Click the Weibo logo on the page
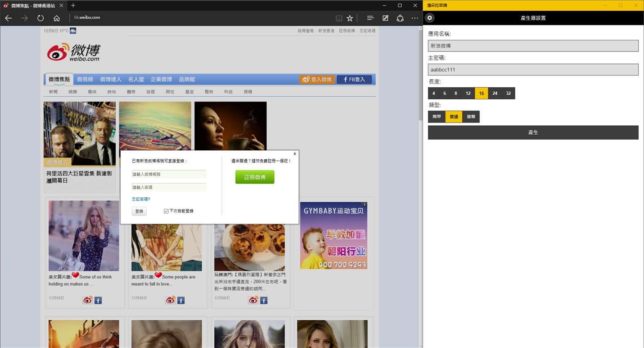 pos(74,52)
